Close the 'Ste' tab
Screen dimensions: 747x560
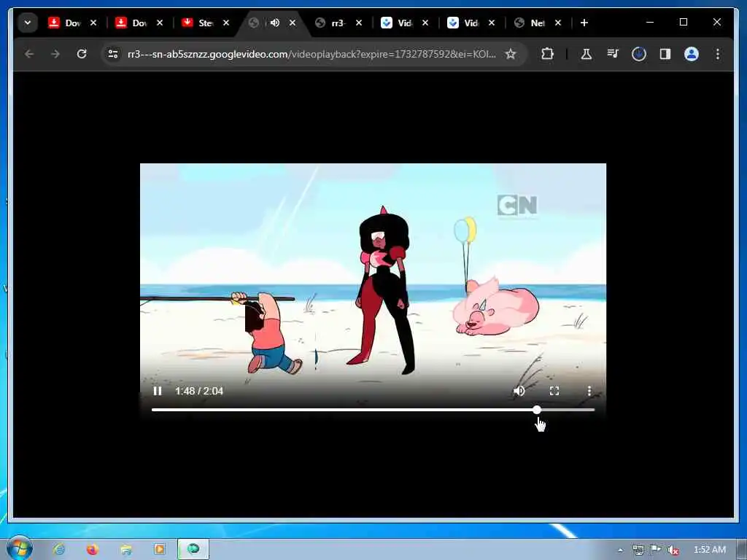[226, 23]
